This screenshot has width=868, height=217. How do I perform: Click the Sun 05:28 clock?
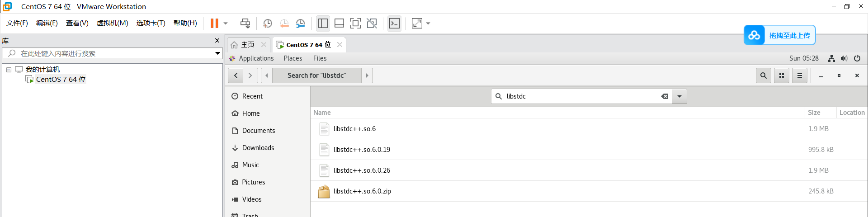point(804,58)
